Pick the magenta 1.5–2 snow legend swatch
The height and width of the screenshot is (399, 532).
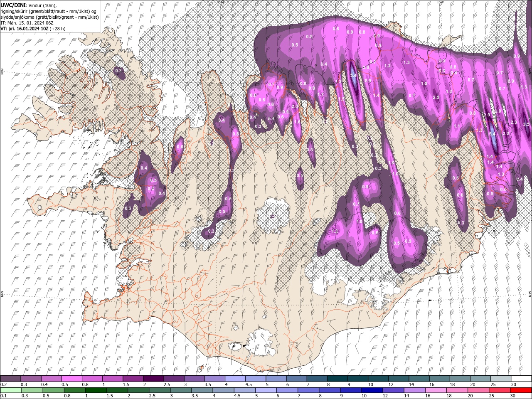point(133,378)
